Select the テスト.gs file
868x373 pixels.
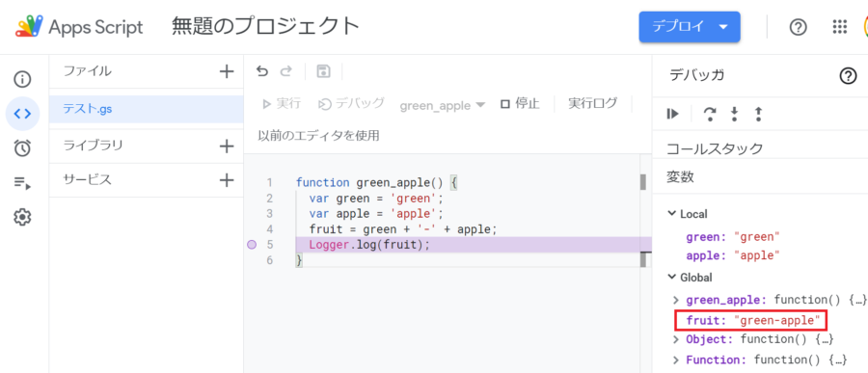pyautogui.click(x=147, y=109)
